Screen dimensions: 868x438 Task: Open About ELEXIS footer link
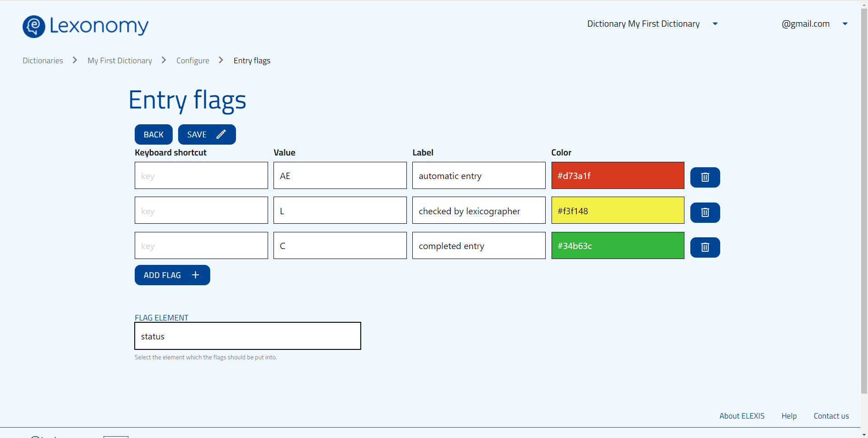tap(742, 416)
